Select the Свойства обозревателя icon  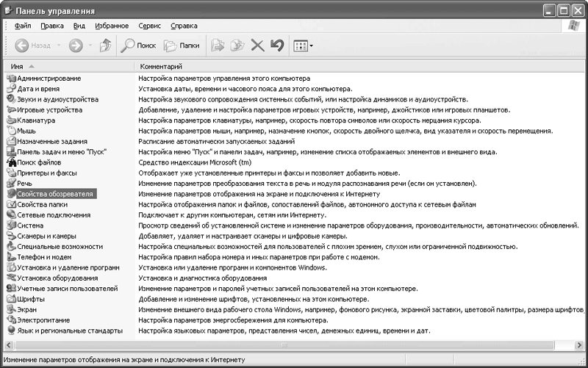click(x=11, y=194)
